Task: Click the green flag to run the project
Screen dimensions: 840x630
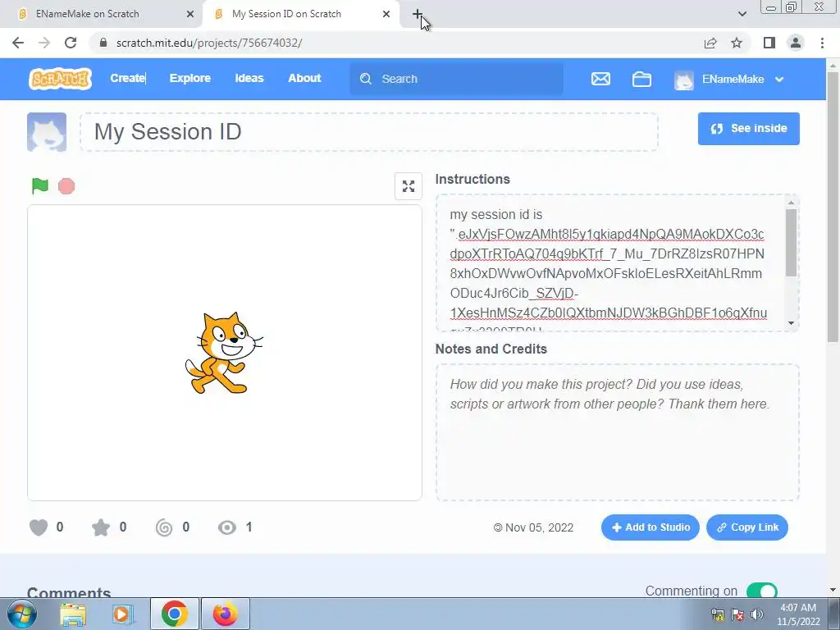Action: coord(39,186)
